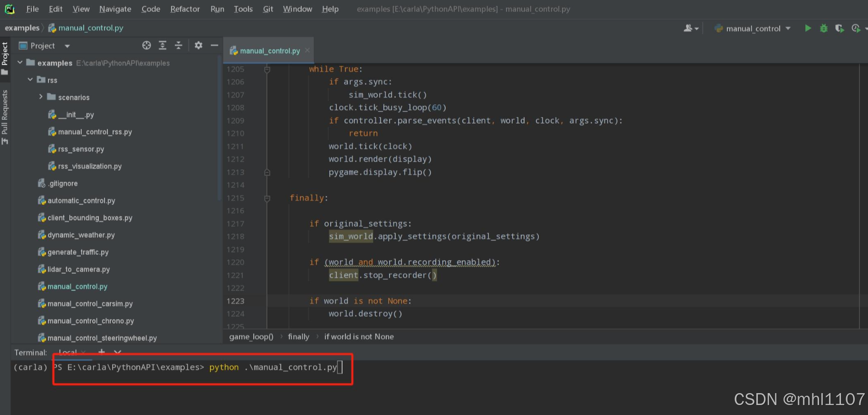Open the View menu
868x415 pixels.
[81, 9]
